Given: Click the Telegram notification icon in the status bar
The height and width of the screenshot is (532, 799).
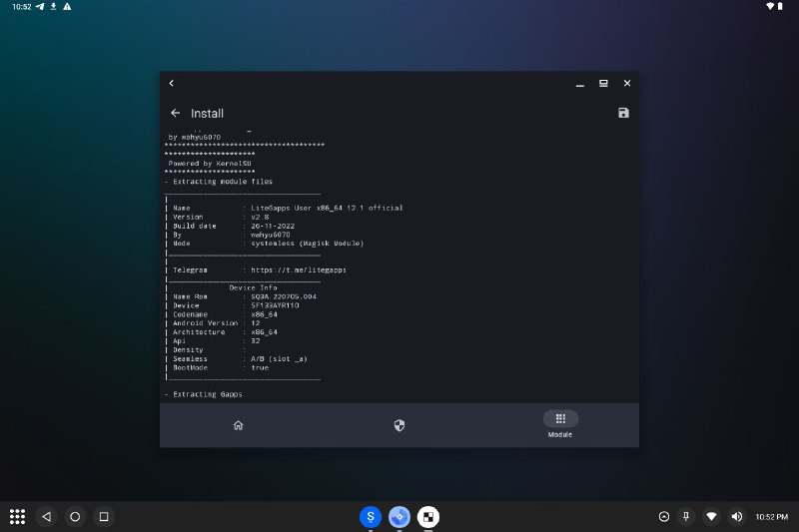Looking at the screenshot, I should (x=40, y=7).
